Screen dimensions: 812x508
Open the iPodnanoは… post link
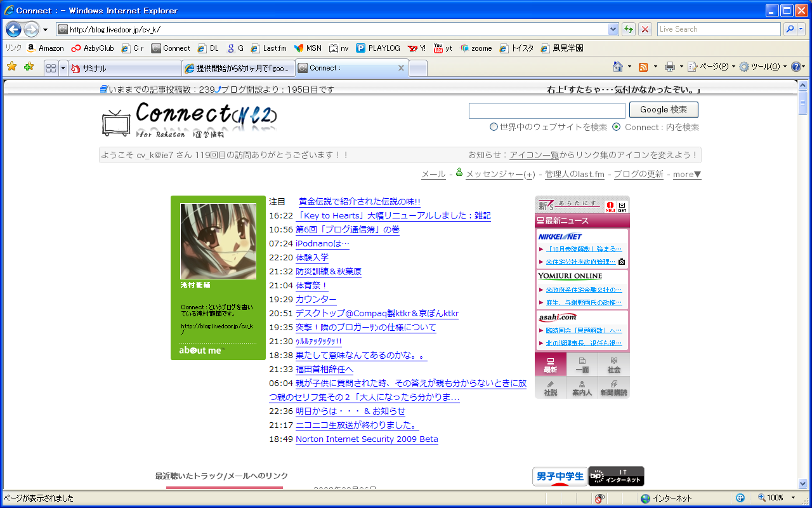pos(322,244)
